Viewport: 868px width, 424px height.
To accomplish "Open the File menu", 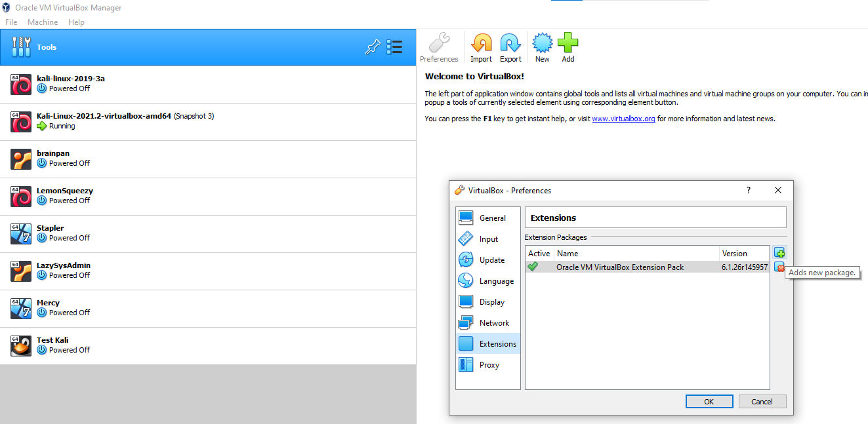I will 11,22.
